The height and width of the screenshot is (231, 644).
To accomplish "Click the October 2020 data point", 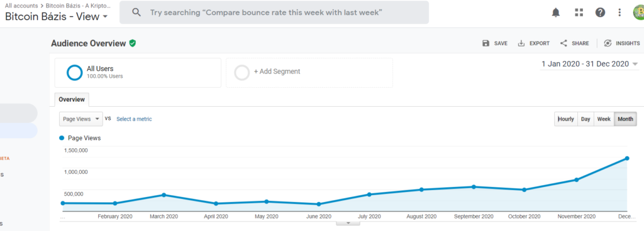I will tap(524, 190).
